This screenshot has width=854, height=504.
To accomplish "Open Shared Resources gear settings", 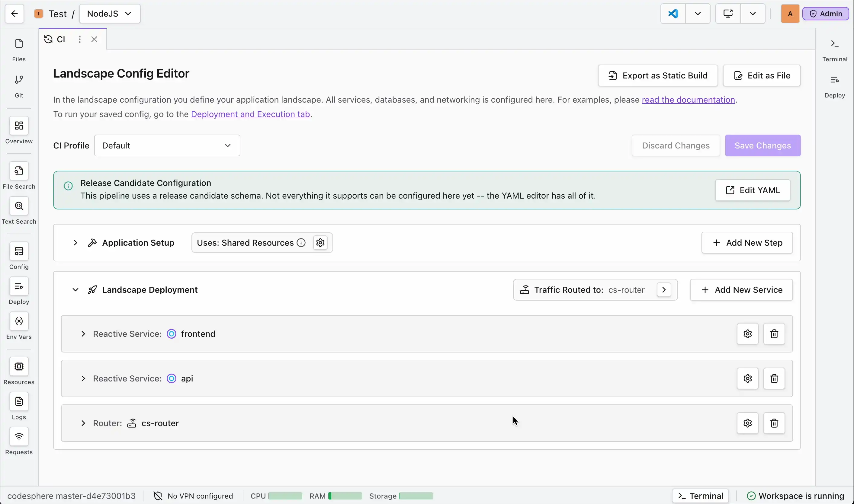I will pyautogui.click(x=320, y=242).
